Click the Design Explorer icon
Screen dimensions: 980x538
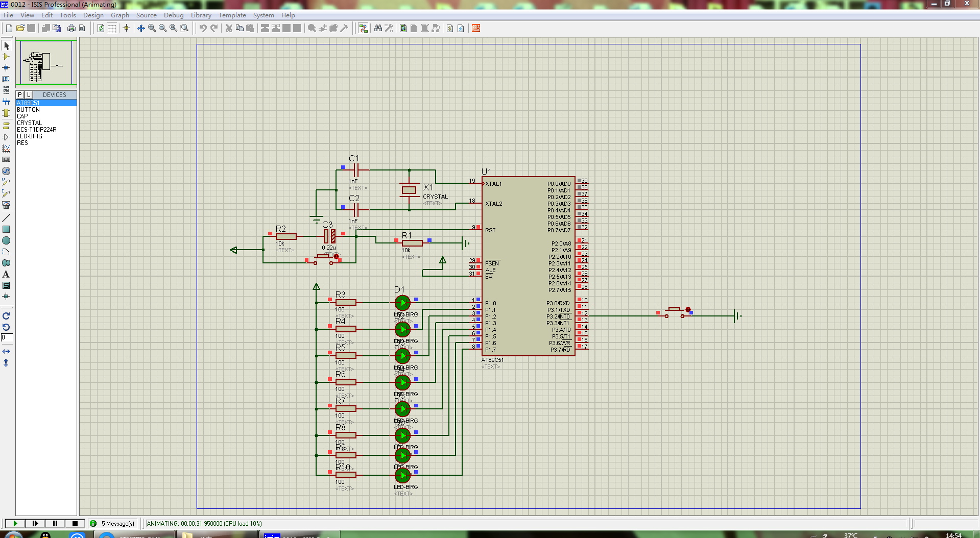point(403,28)
